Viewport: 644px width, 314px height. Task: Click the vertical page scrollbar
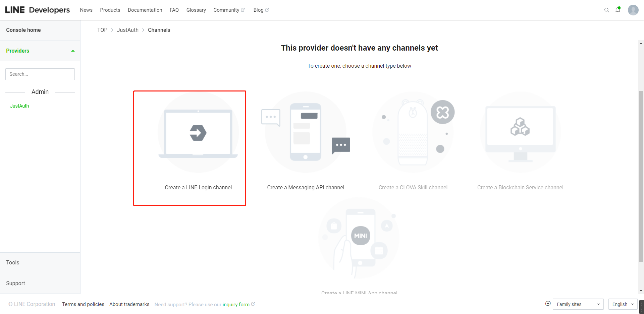[641, 176]
